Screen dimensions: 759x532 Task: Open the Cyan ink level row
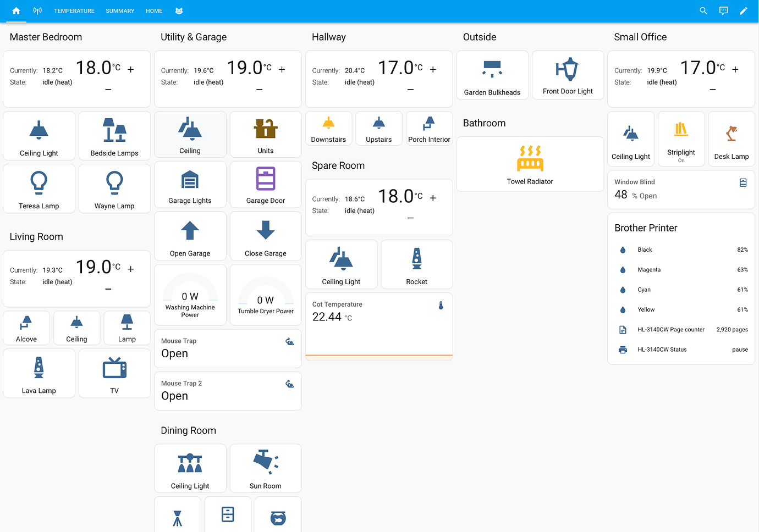pyautogui.click(x=681, y=290)
